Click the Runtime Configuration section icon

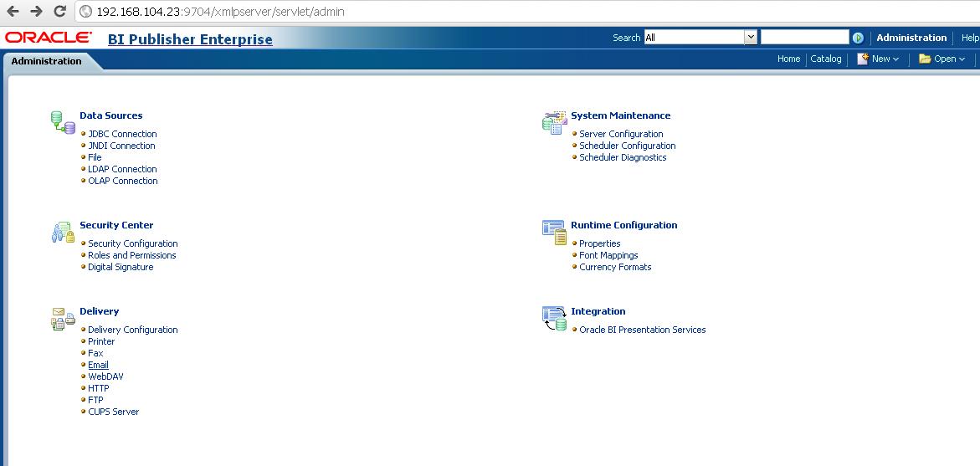(x=554, y=233)
